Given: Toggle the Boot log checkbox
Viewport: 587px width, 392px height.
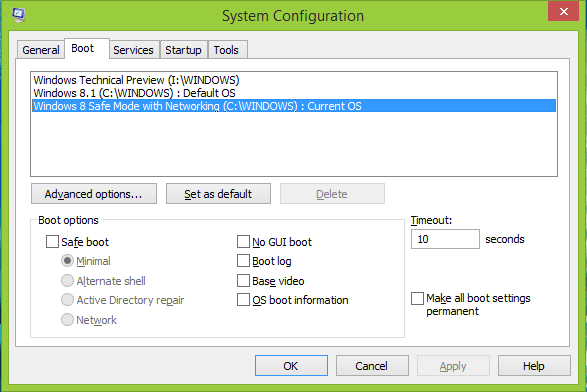Looking at the screenshot, I should tap(243, 261).
